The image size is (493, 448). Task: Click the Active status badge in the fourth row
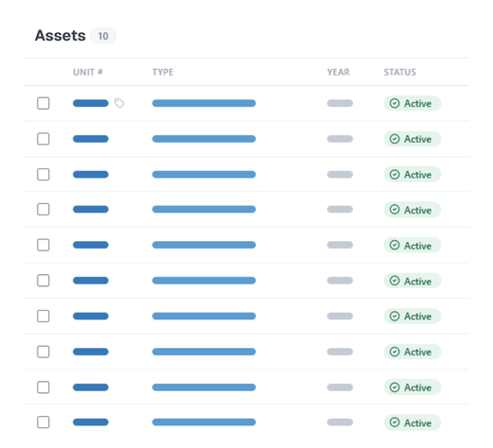[x=412, y=210]
